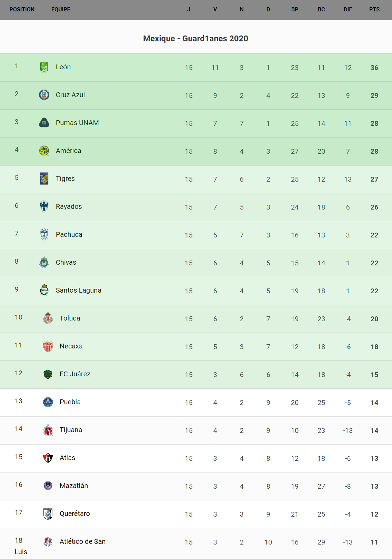Click the Santos Laguna crest icon
392x559 pixels.
(44, 290)
